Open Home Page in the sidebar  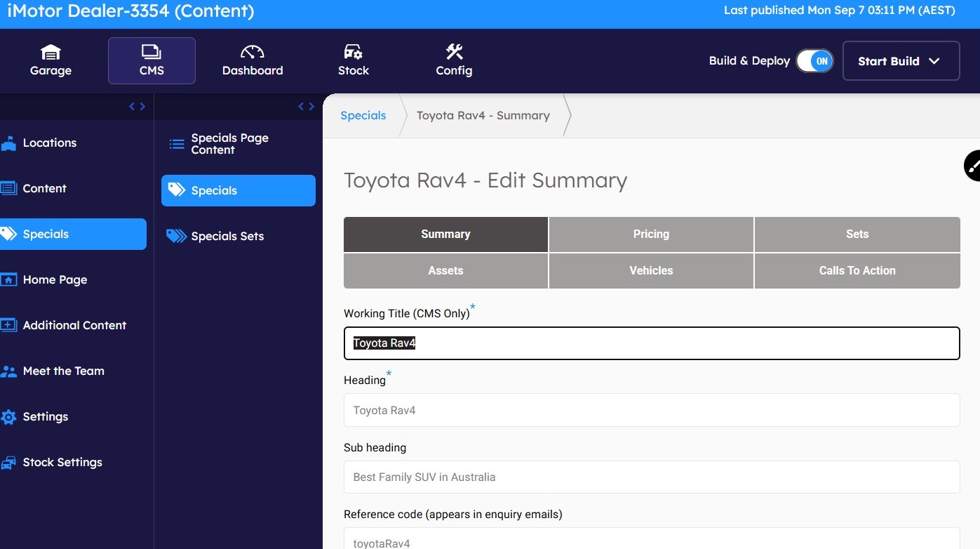[73, 279]
